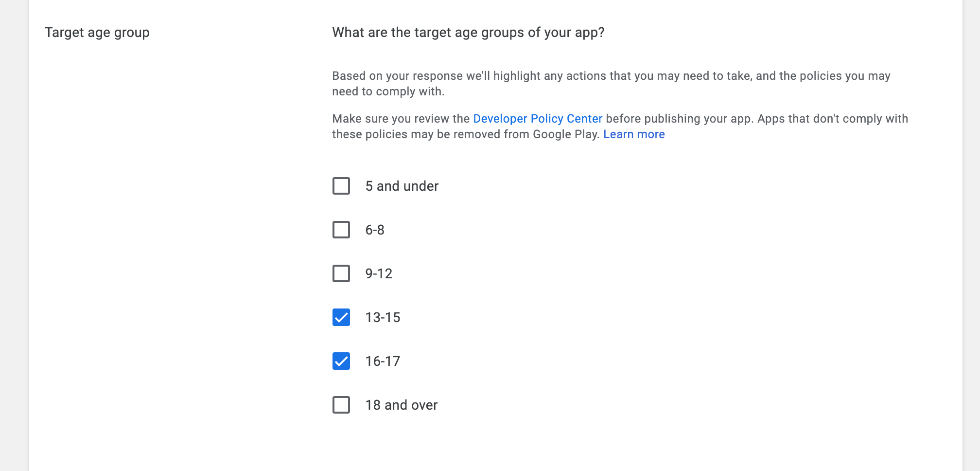
Task: Click the 'Target age group' section title
Action: coord(97,33)
